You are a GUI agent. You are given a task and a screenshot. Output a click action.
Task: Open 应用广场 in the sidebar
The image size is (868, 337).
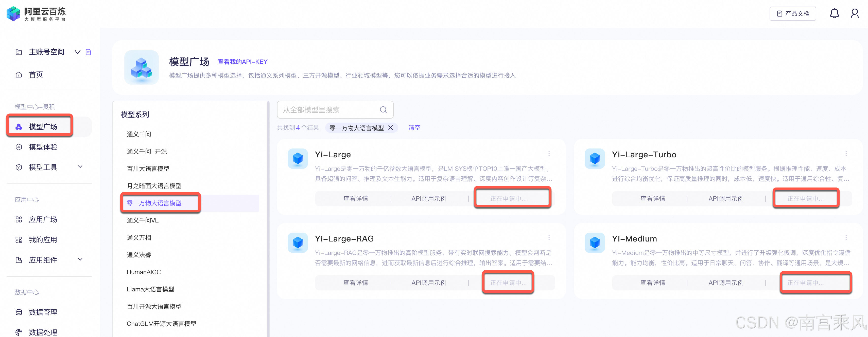point(43,219)
